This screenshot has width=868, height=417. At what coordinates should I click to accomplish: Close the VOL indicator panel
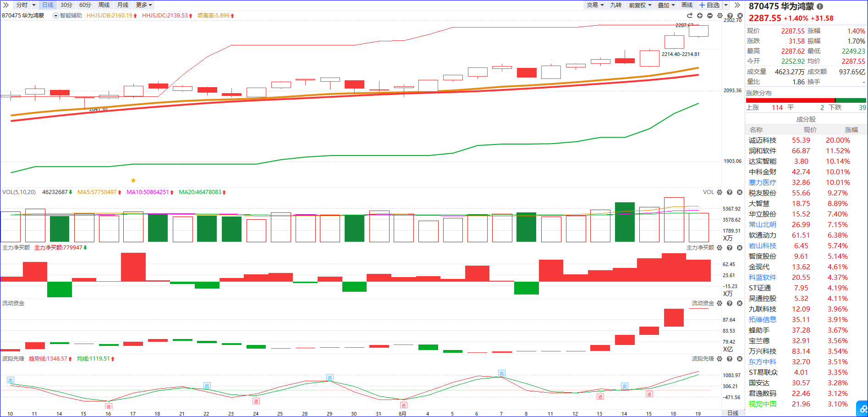click(x=740, y=192)
